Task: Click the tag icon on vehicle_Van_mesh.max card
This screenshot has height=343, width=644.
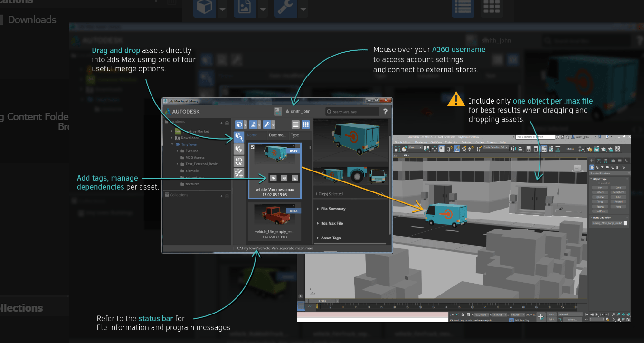Action: [273, 178]
